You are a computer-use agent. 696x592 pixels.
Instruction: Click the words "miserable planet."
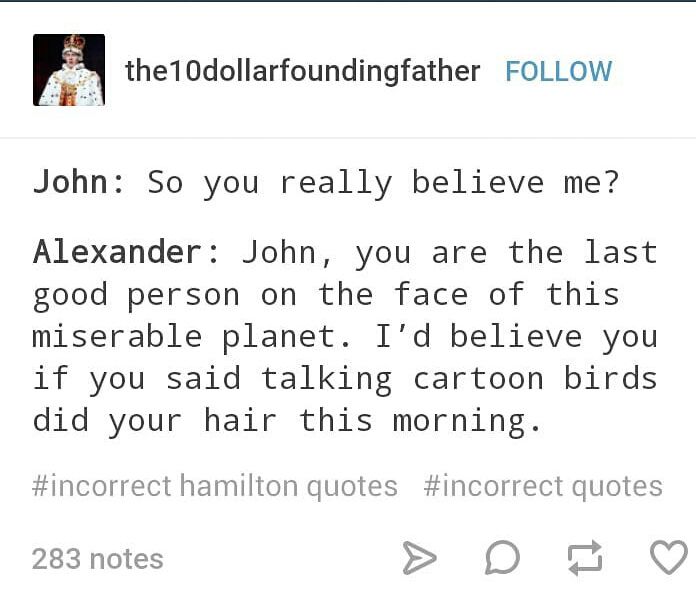coord(192,337)
